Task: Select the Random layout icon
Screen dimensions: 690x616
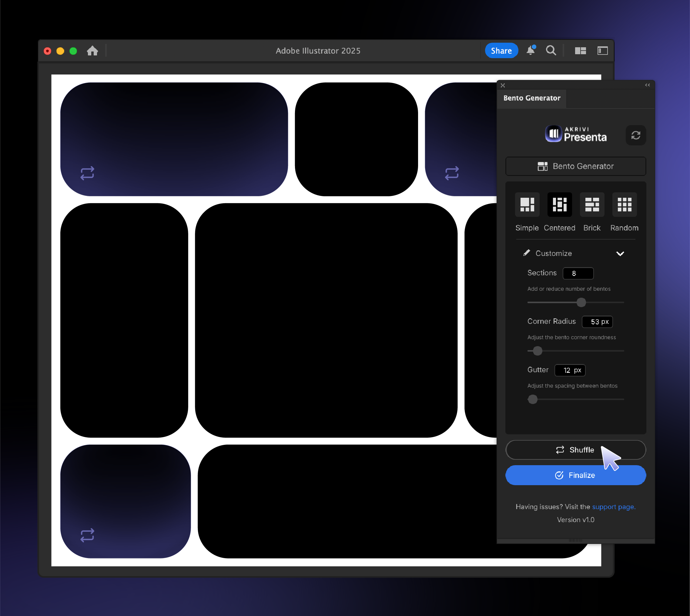Action: [x=624, y=204]
